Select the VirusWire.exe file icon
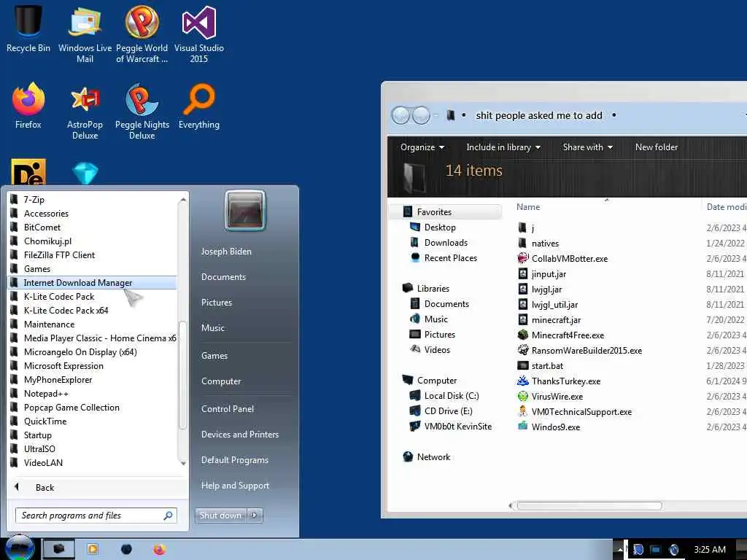The image size is (747, 560). click(x=522, y=396)
